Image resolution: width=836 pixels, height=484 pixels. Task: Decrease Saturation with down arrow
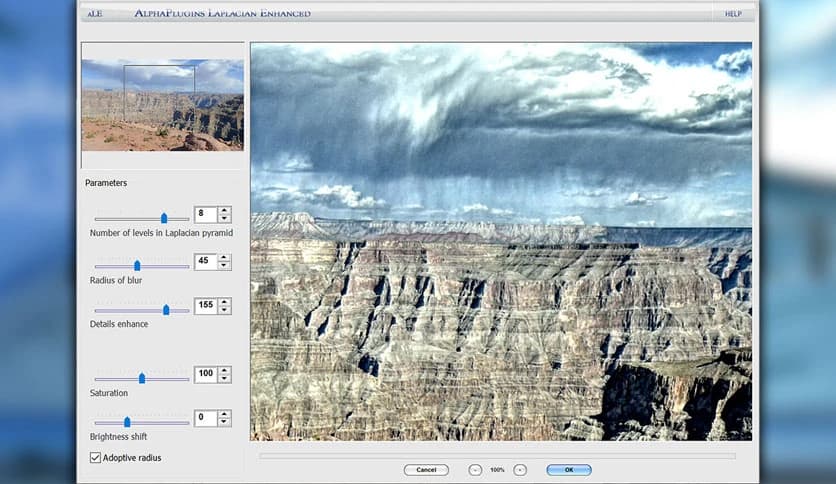(224, 378)
